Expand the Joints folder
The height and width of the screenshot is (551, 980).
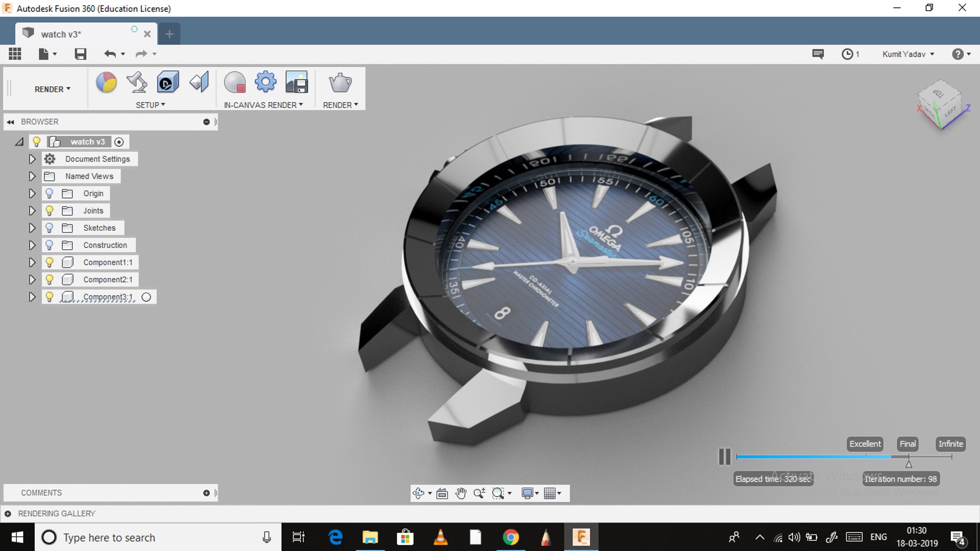click(32, 210)
